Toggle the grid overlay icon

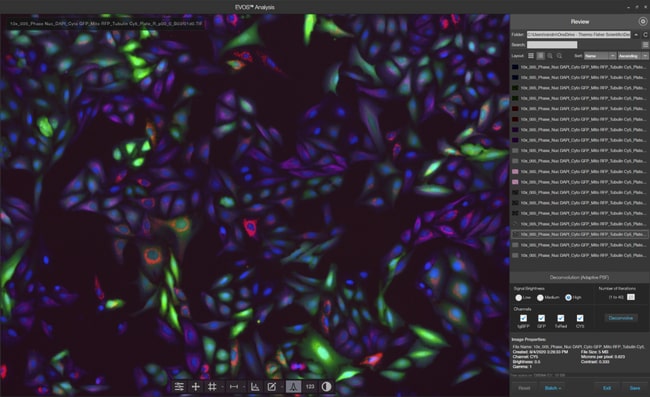[x=212, y=387]
